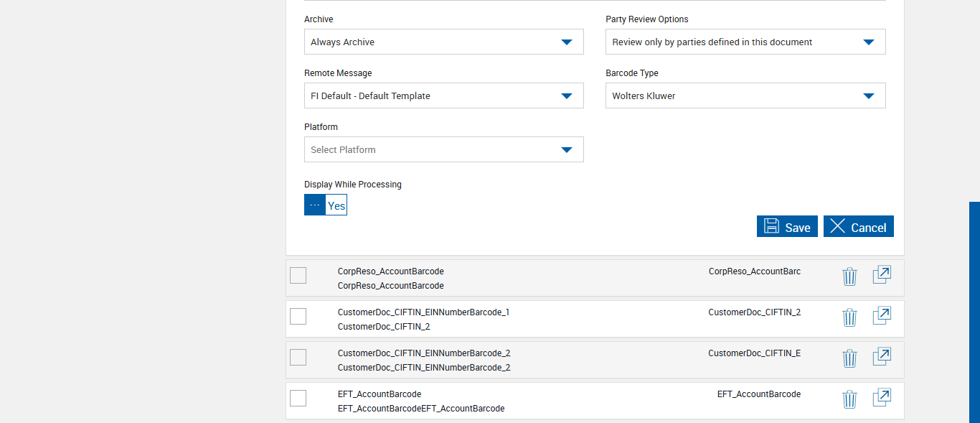Click trash icon for CustomerDoc_CIFTIN_EINNumberBarcode_1 row

click(849, 317)
